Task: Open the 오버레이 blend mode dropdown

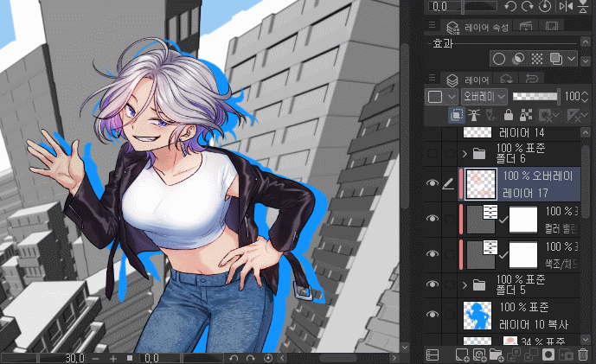Action: pos(484,97)
